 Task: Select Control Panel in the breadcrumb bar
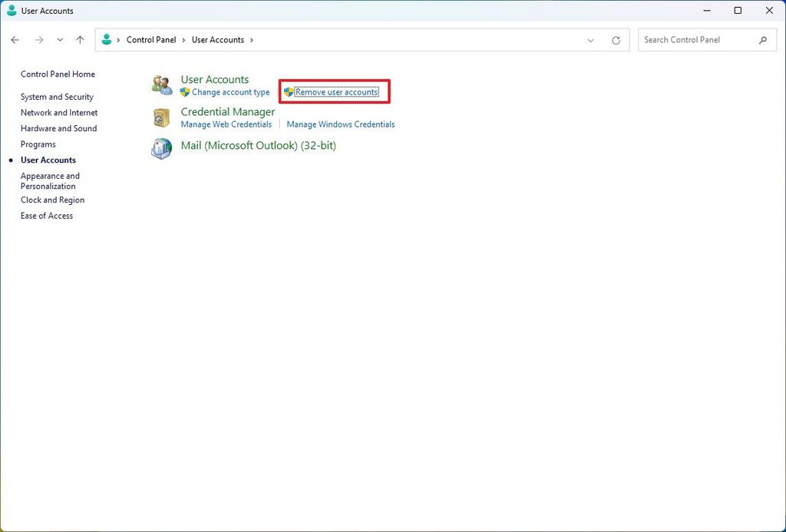coord(151,39)
